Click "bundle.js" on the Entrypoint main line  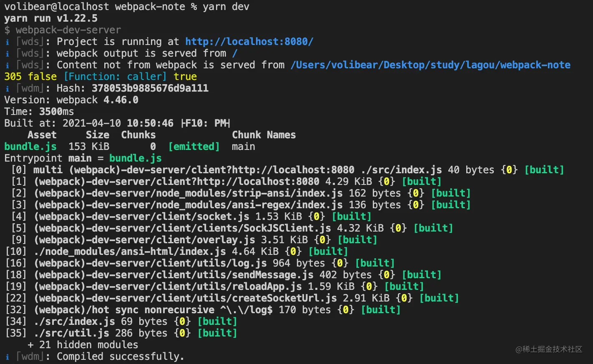pos(136,158)
